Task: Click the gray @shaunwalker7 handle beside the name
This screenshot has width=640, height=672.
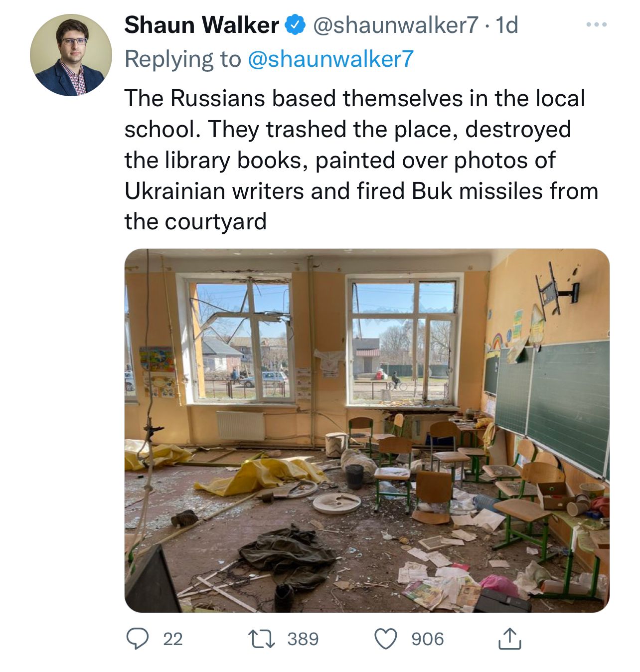Action: [x=395, y=25]
